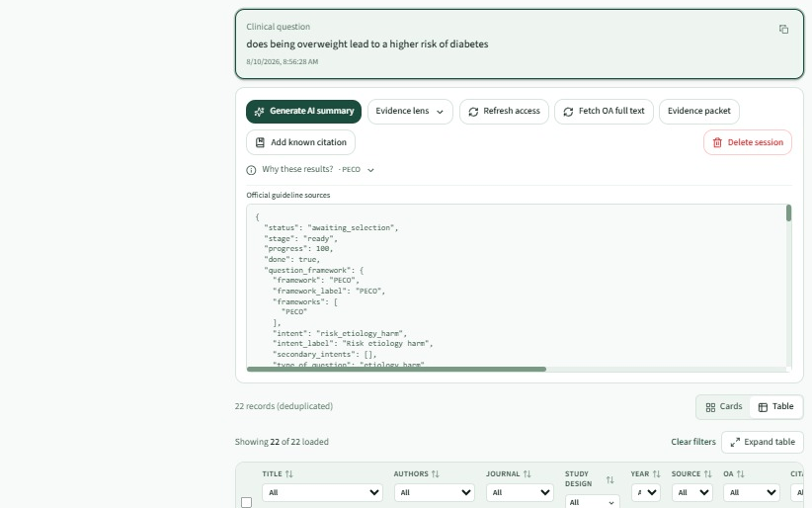Sort table by Source column
Image resolution: width=812 pixels, height=508 pixels.
tap(707, 474)
